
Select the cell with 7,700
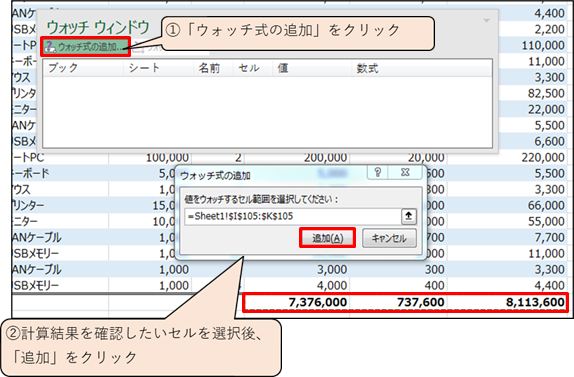507,238
